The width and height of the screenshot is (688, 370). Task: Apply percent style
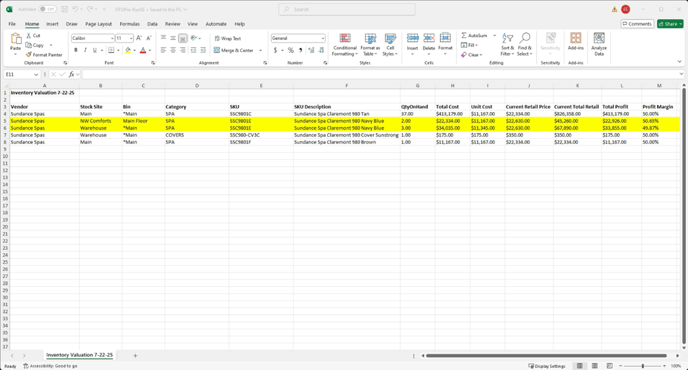pos(290,50)
